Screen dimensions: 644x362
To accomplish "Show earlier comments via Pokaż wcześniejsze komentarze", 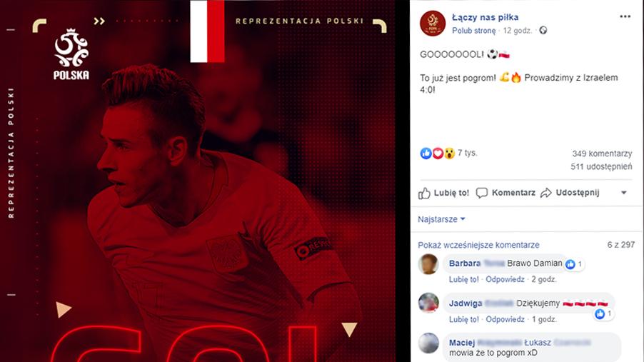I will (x=478, y=245).
